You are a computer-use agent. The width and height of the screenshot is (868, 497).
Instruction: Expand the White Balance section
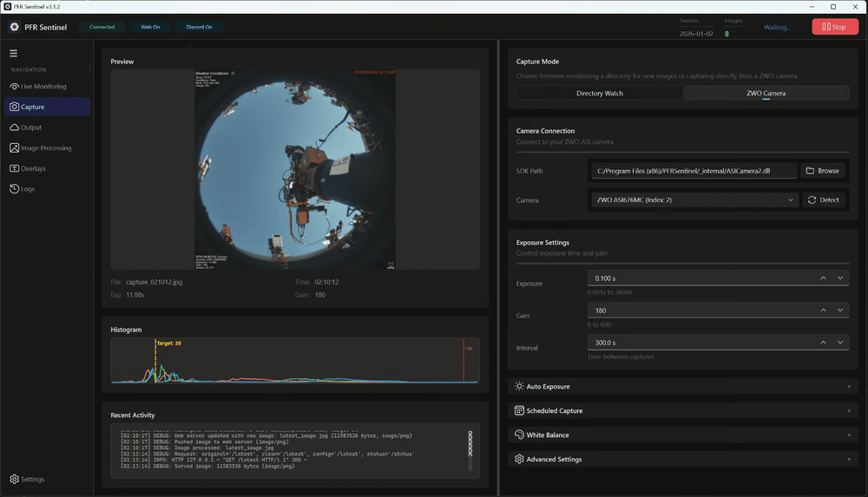pyautogui.click(x=682, y=435)
